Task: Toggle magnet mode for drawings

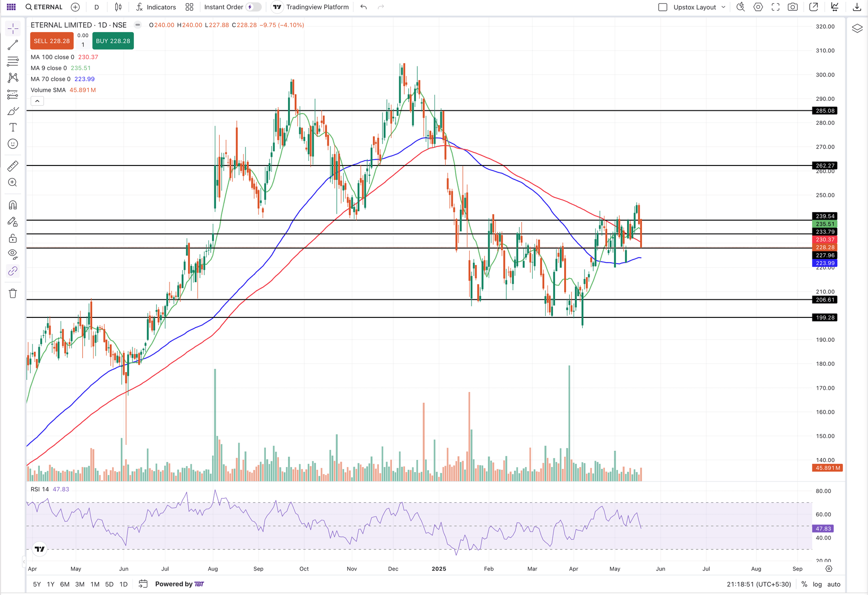Action: (x=13, y=205)
